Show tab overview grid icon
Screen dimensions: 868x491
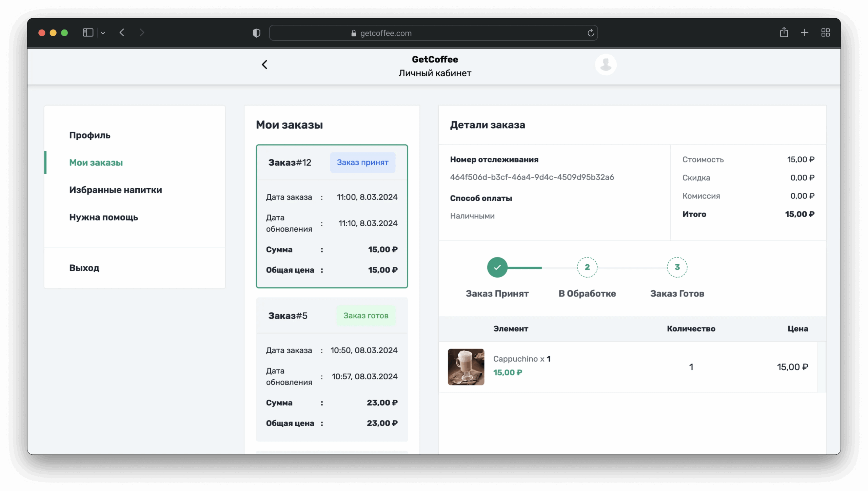point(825,33)
